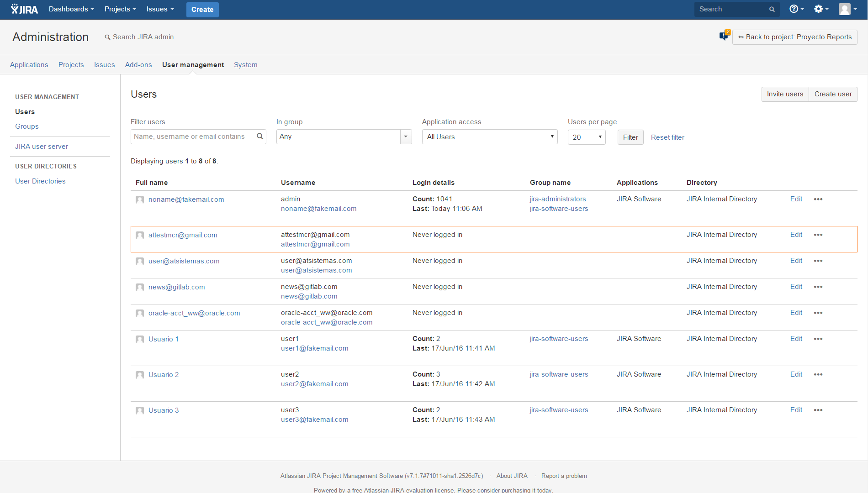This screenshot has height=493, width=868.
Task: Open the help question-mark menu
Action: (x=796, y=9)
